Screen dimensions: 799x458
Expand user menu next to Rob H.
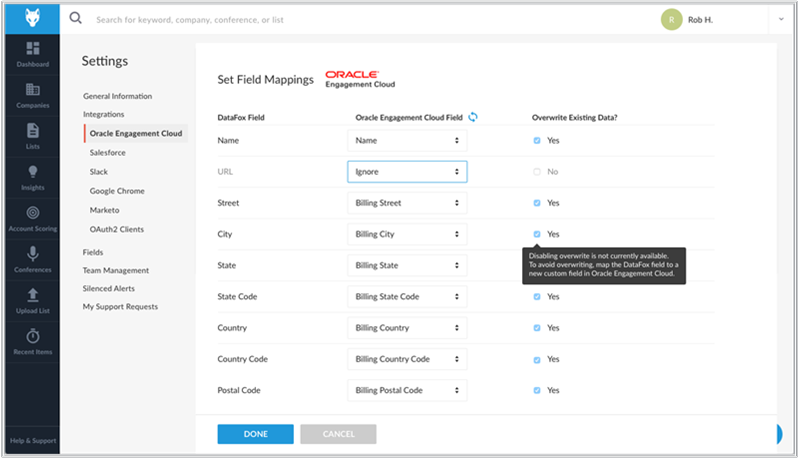(781, 19)
